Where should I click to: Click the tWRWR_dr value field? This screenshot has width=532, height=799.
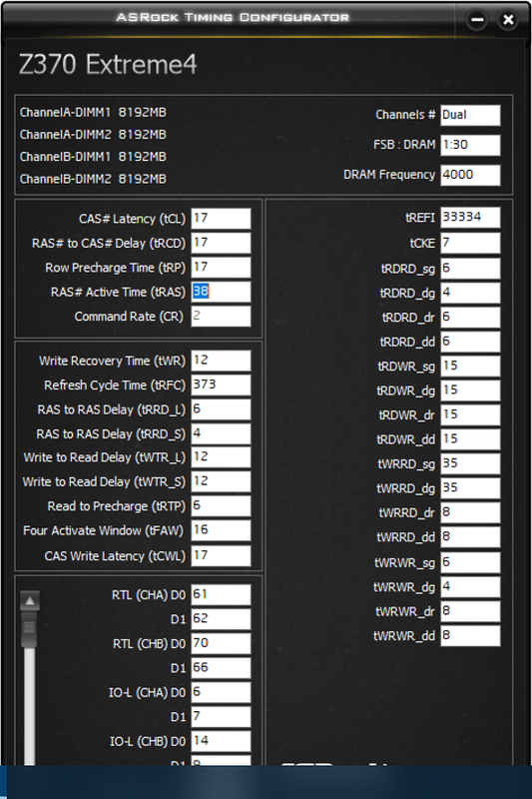click(470, 611)
